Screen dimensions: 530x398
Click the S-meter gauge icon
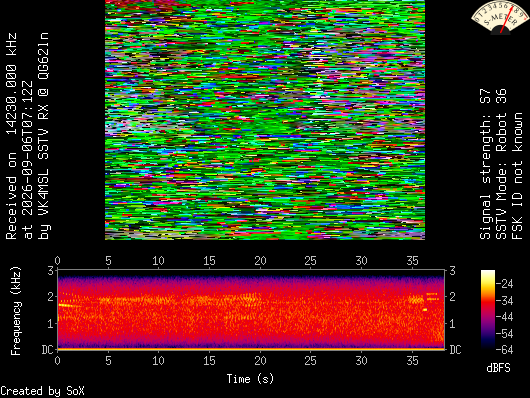500,18
